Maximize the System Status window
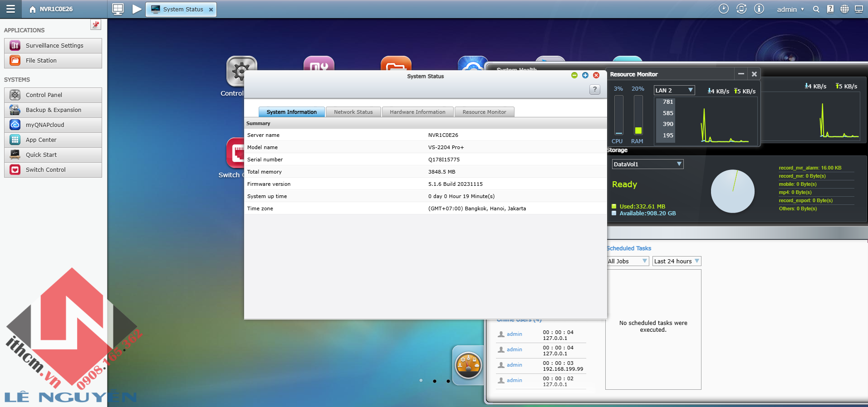 click(585, 75)
